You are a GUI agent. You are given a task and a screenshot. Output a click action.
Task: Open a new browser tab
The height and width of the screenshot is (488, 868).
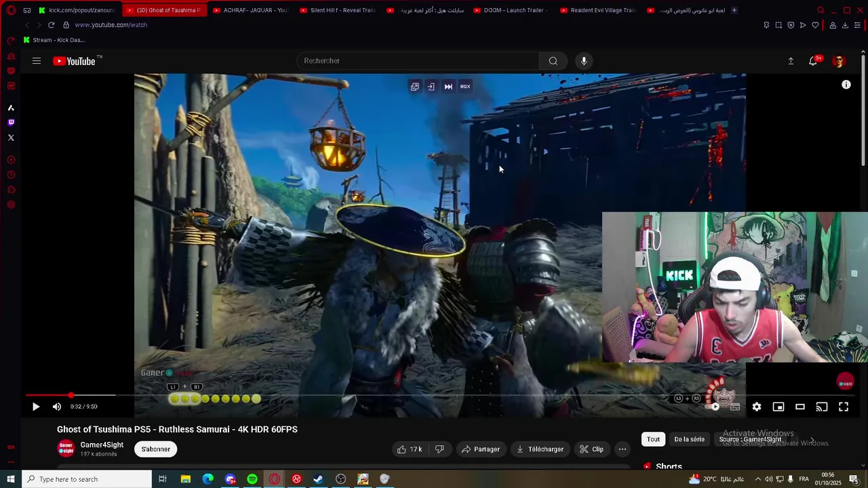tap(734, 10)
